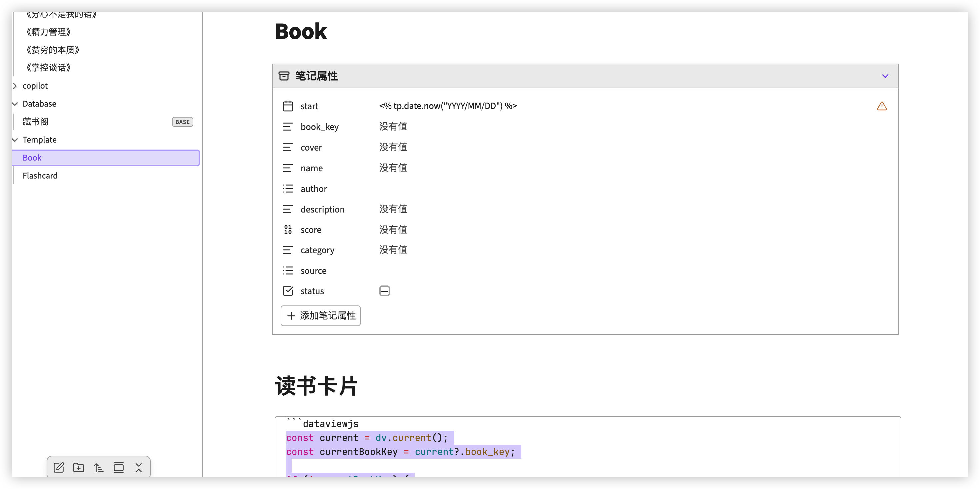Click the warning triangle beside start property
The image size is (980, 489).
click(x=881, y=106)
